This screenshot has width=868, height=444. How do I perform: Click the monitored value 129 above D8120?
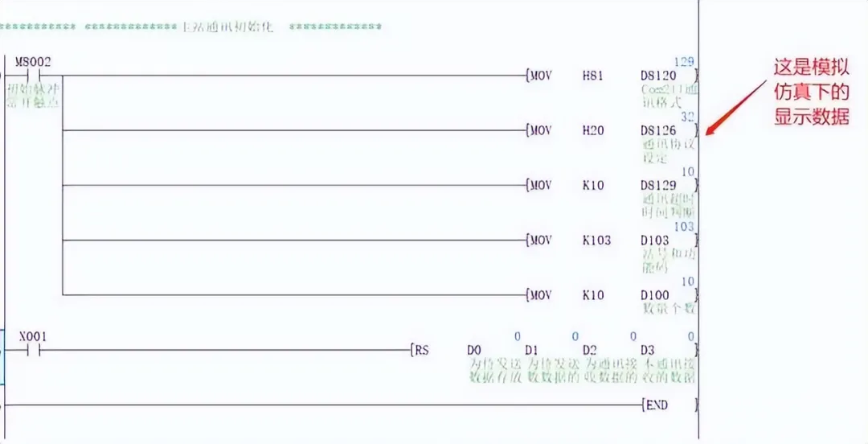click(684, 61)
